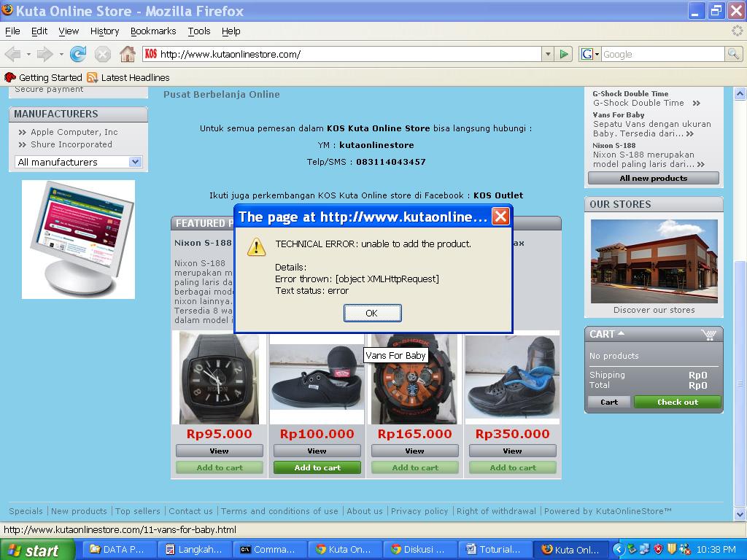This screenshot has width=747, height=560.
Task: Open the View menu
Action: click(69, 31)
